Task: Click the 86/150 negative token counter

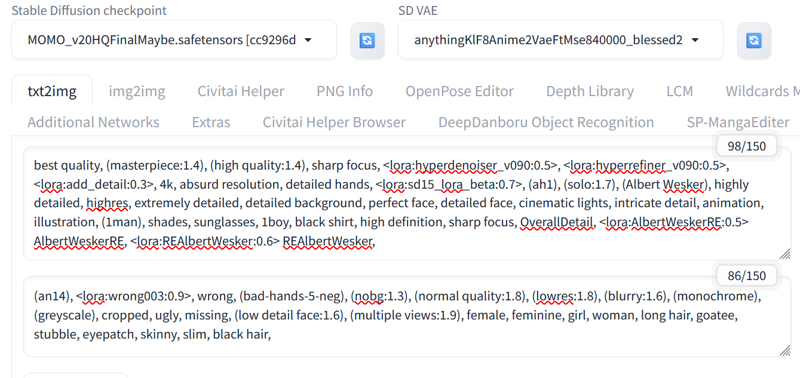Action: [x=746, y=276]
